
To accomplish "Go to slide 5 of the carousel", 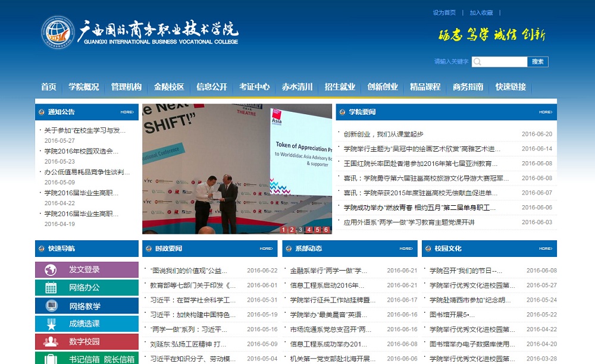I will click(x=317, y=230).
